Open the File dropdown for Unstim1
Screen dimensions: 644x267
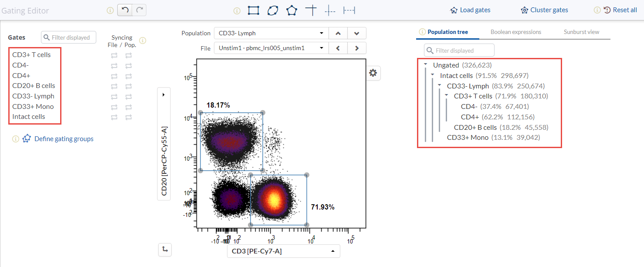click(x=271, y=48)
